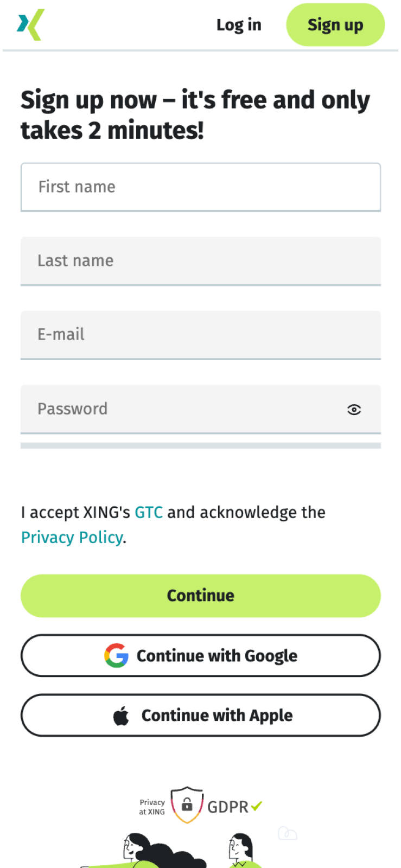
Task: Open XING's GTC link
Action: [x=149, y=512]
